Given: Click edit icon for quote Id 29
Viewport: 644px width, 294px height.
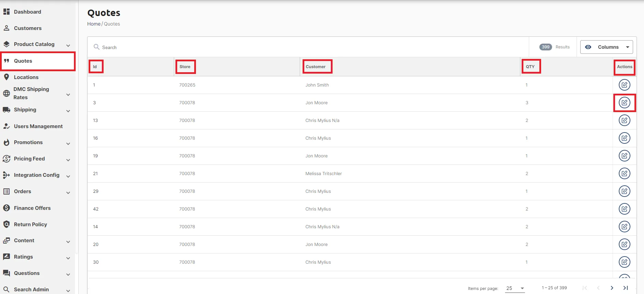Looking at the screenshot, I should tap(624, 191).
